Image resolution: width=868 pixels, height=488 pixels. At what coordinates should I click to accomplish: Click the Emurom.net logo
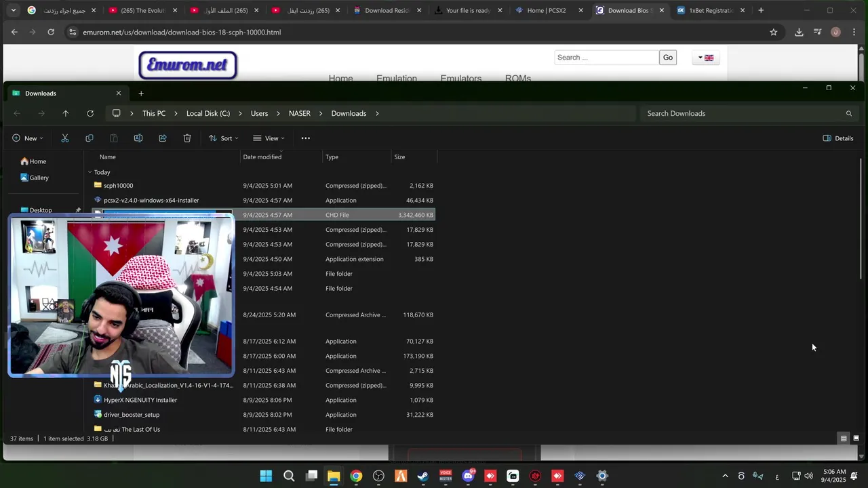pos(188,66)
